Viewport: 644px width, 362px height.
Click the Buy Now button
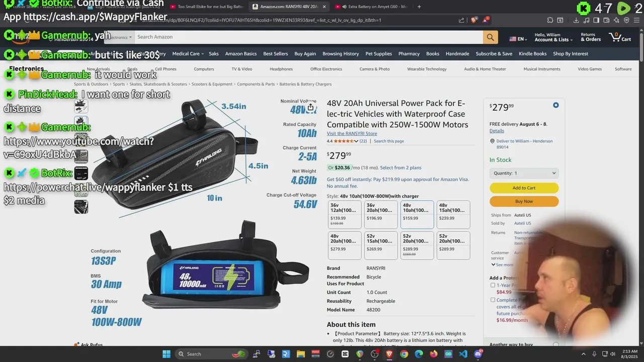[x=524, y=201]
